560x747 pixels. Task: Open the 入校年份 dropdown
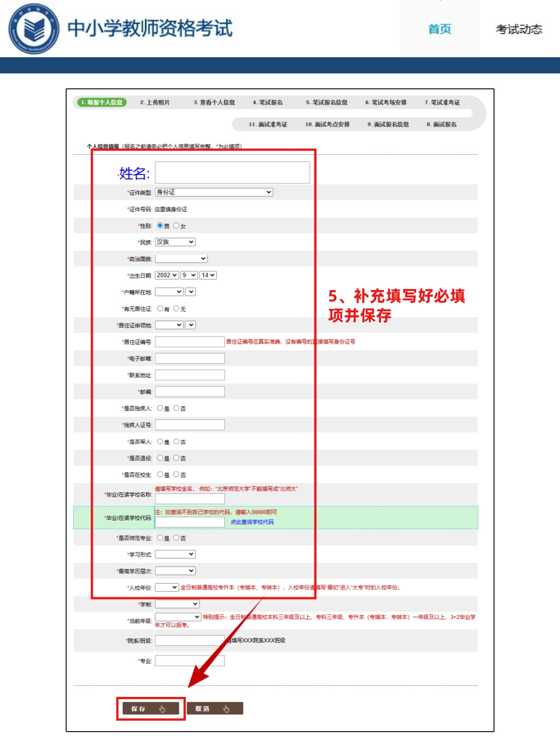point(167,587)
